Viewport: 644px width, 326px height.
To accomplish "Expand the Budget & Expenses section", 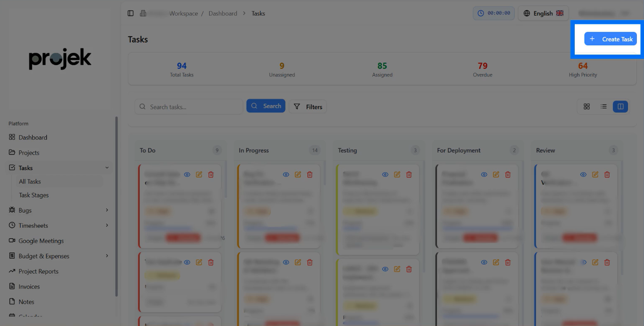I will tap(107, 256).
